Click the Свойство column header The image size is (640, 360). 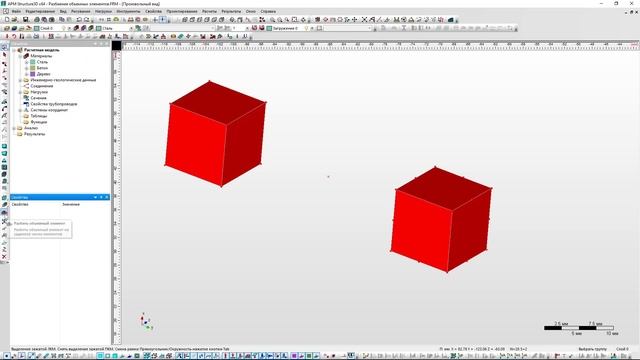pos(20,204)
